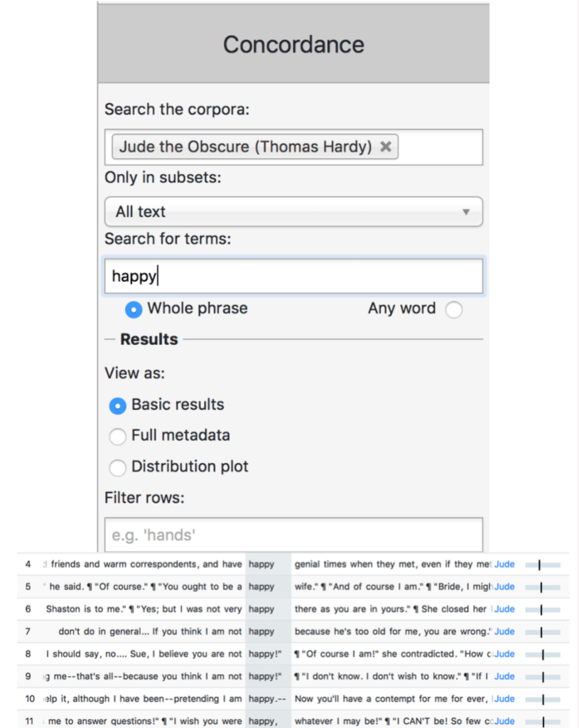579x728 pixels.
Task: Click the position marker bar in row 6
Action: pyautogui.click(x=543, y=609)
